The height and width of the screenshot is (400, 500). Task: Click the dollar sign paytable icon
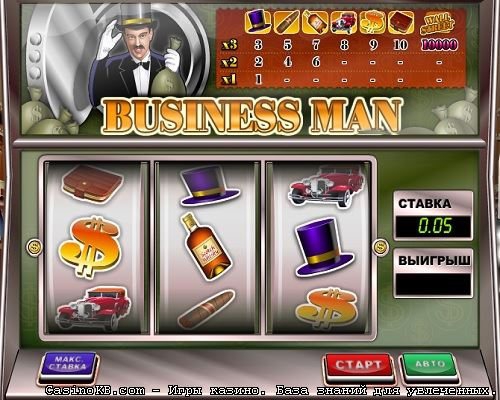[x=373, y=22]
